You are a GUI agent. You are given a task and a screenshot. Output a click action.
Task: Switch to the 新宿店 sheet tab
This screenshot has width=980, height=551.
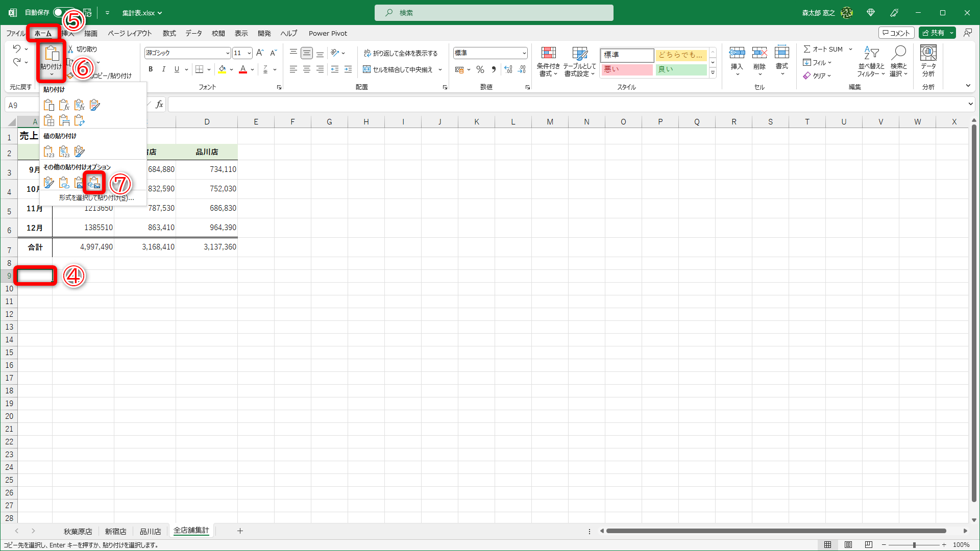click(115, 531)
